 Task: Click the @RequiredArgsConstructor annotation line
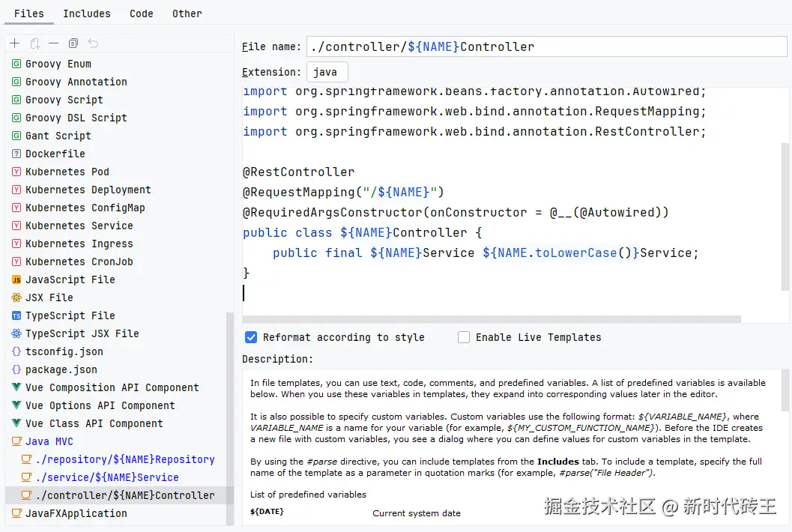point(456,212)
